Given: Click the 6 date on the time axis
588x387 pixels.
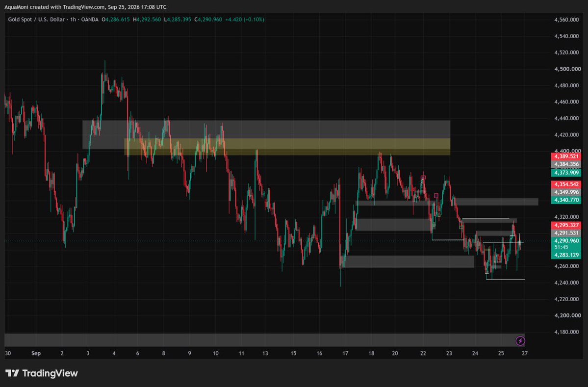Looking at the screenshot, I should pos(138,353).
